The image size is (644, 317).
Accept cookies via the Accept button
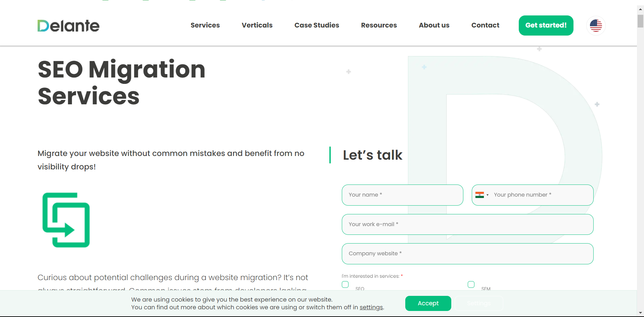coord(428,303)
